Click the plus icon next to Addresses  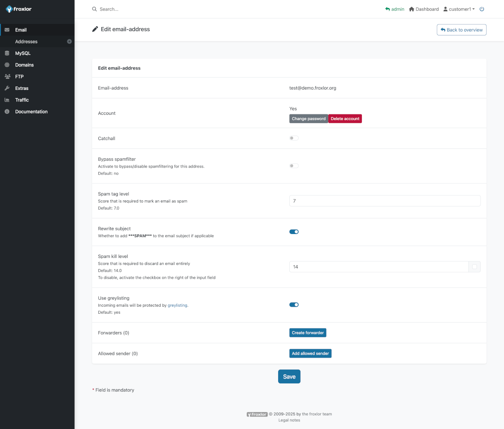(69, 41)
